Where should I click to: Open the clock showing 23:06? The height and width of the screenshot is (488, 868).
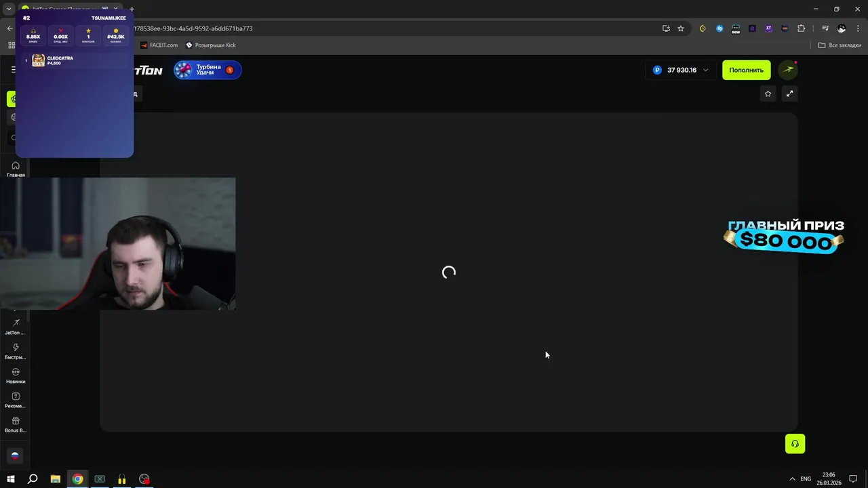point(829,479)
